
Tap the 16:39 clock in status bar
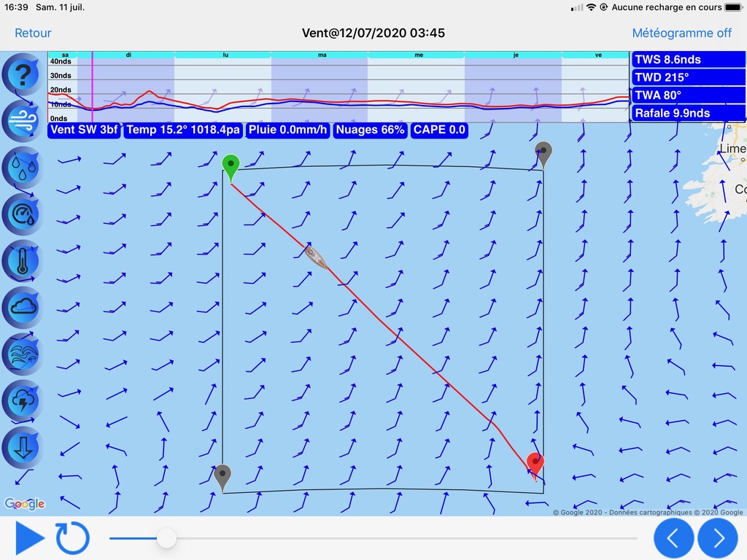click(16, 7)
